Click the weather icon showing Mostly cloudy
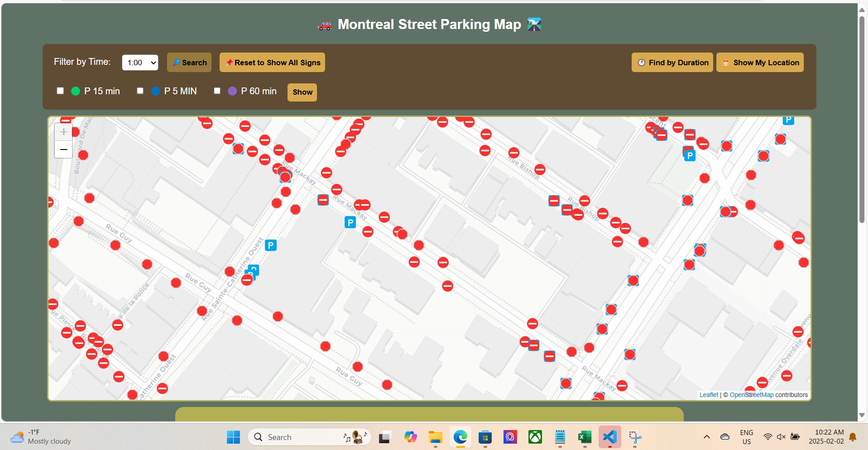Viewport: 868px width, 450px height. (x=17, y=436)
